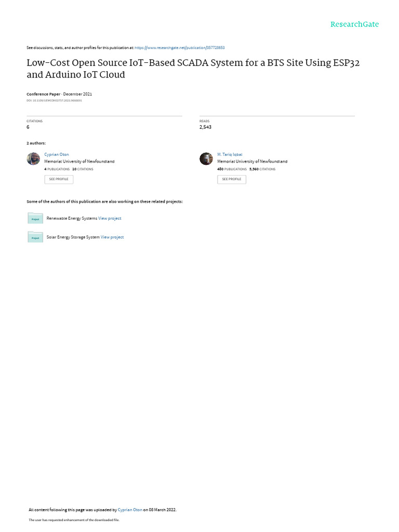This screenshot has width=399, height=532.
Task: Click the Solar Energy Storage System folder icon
Action: 35,237
